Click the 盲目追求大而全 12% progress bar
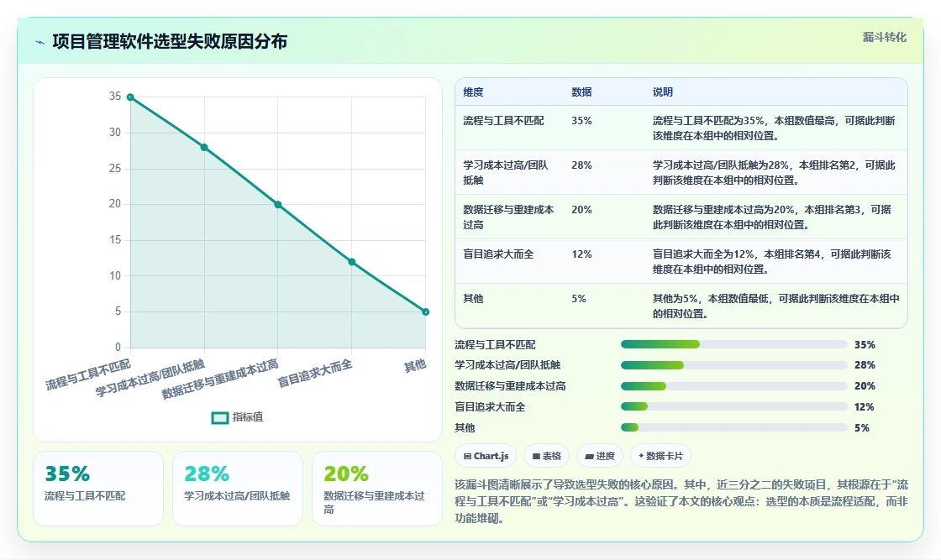The height and width of the screenshot is (560, 941). (x=734, y=406)
